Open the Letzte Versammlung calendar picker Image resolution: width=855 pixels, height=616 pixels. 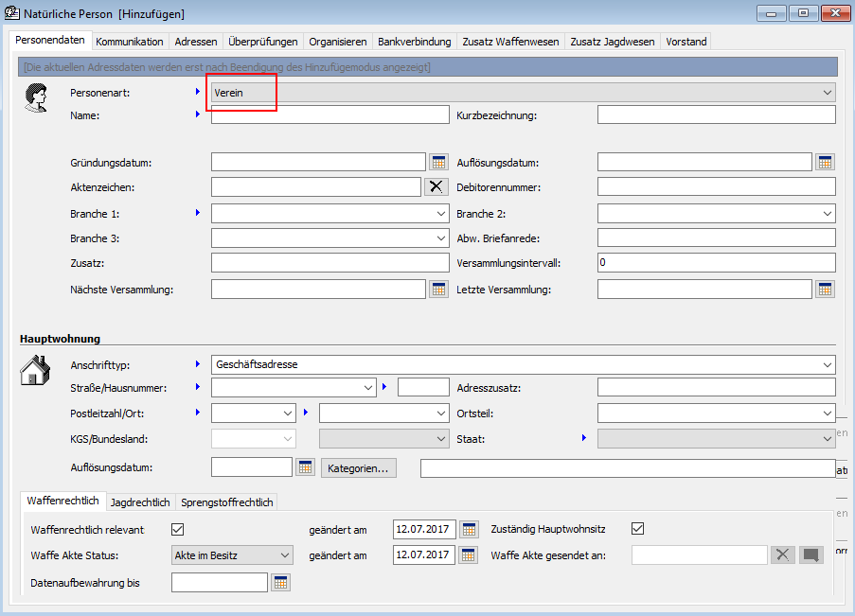pyautogui.click(x=825, y=290)
